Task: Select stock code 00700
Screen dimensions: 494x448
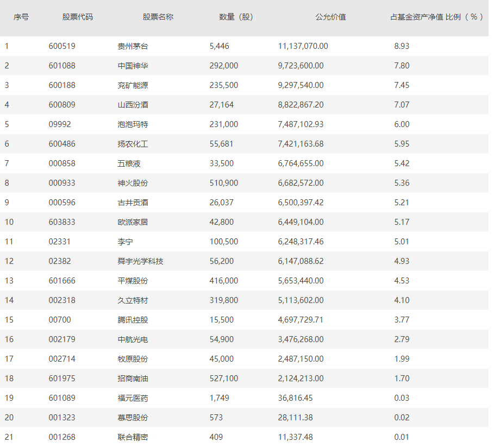Action: tap(60, 319)
